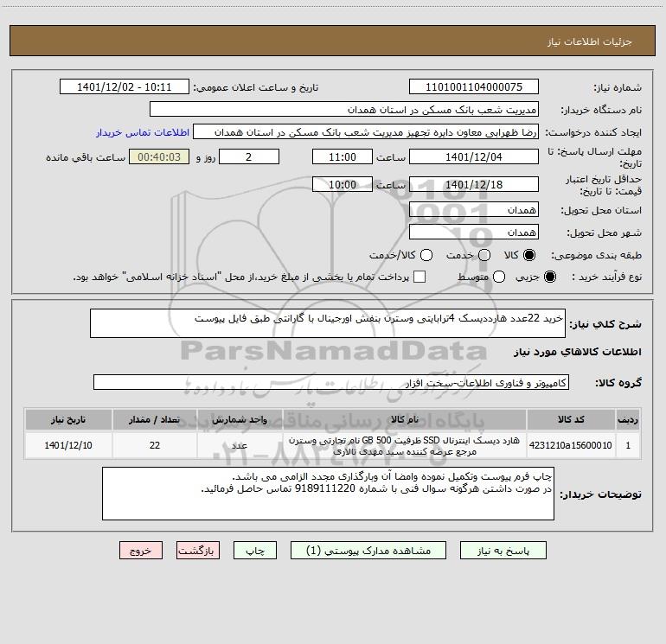
Task: Click the جزئیات اطلاعات نیاز header title
Action: coord(590,41)
